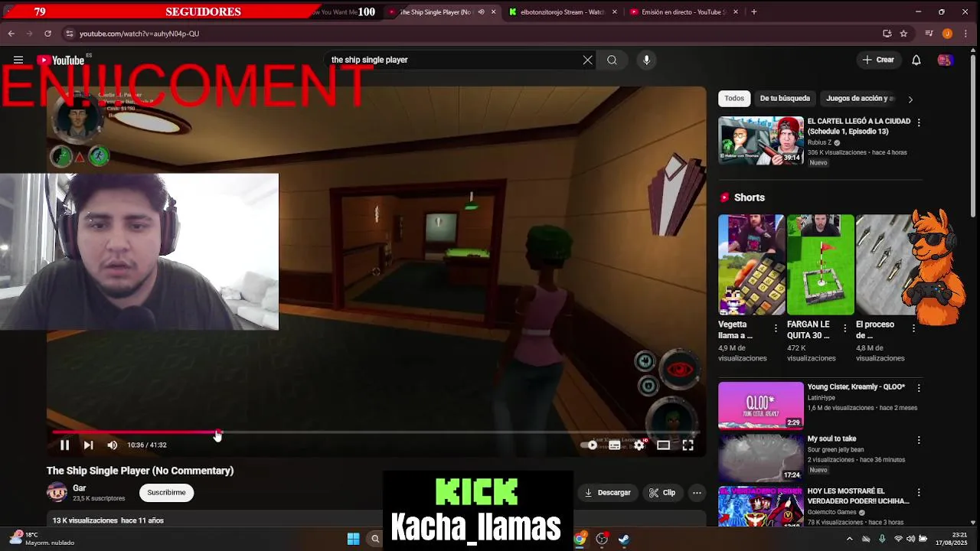The image size is (980, 551).
Task: Open the Gar channel name link
Action: 79,488
